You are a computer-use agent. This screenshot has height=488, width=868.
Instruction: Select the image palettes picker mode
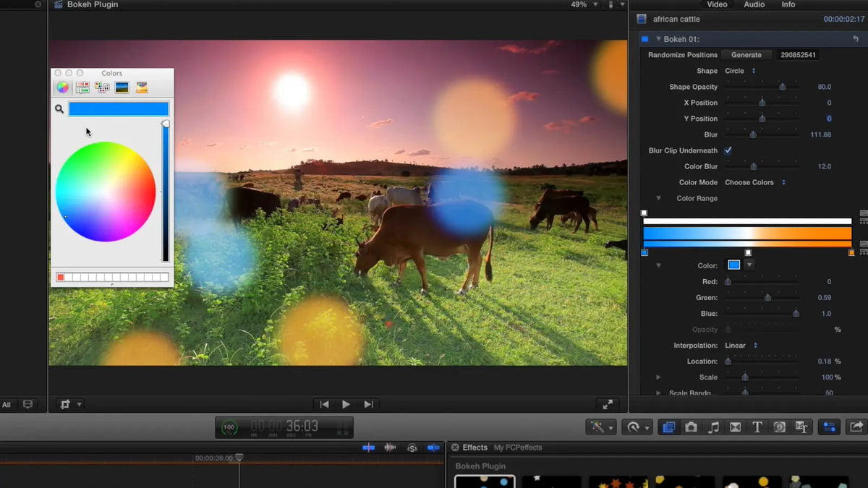click(122, 87)
